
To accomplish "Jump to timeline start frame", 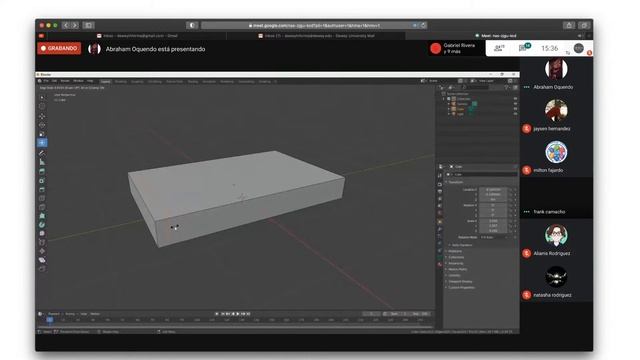I will 223,314.
